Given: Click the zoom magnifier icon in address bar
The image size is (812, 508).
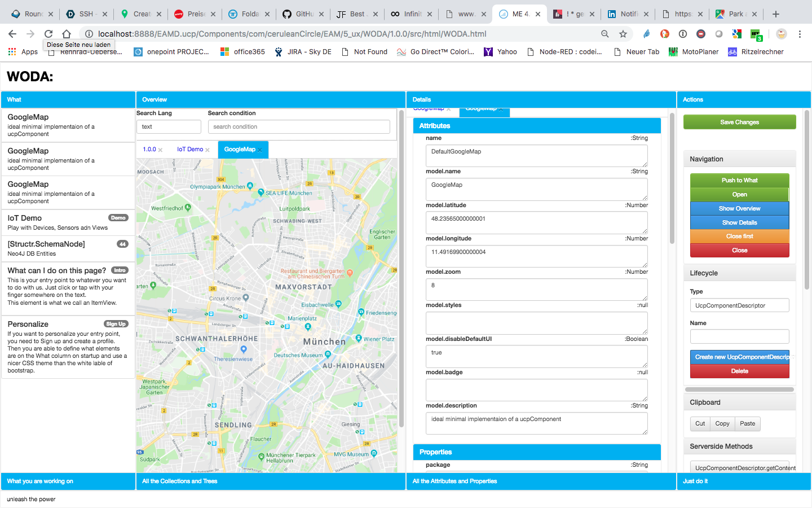Looking at the screenshot, I should (x=605, y=34).
